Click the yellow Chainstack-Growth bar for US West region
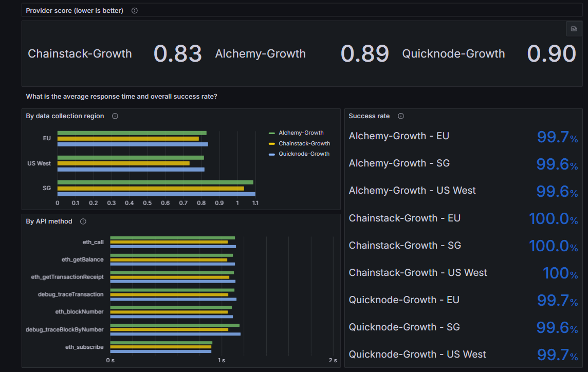Viewport: 588px width, 372px height. [123, 163]
